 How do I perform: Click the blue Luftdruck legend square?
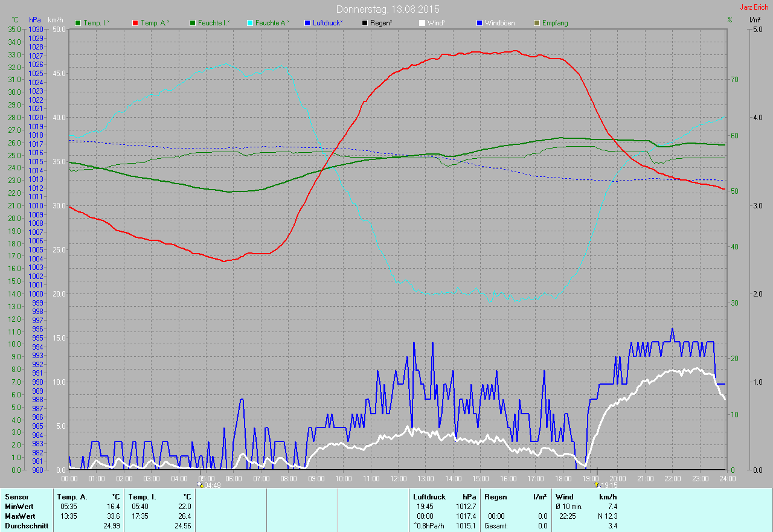[x=307, y=23]
